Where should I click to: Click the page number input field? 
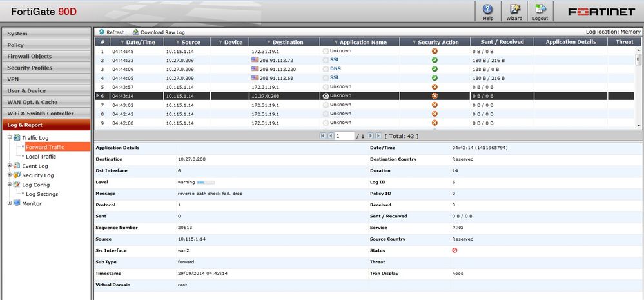coord(344,135)
